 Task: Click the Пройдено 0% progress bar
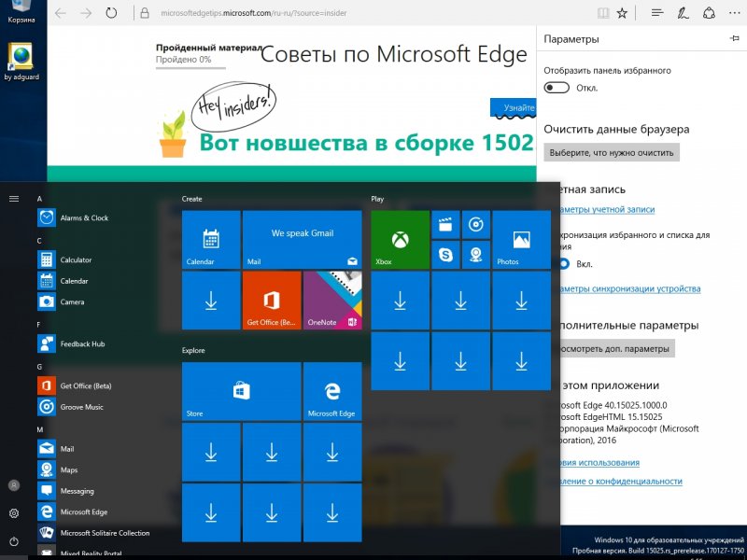pyautogui.click(x=190, y=68)
